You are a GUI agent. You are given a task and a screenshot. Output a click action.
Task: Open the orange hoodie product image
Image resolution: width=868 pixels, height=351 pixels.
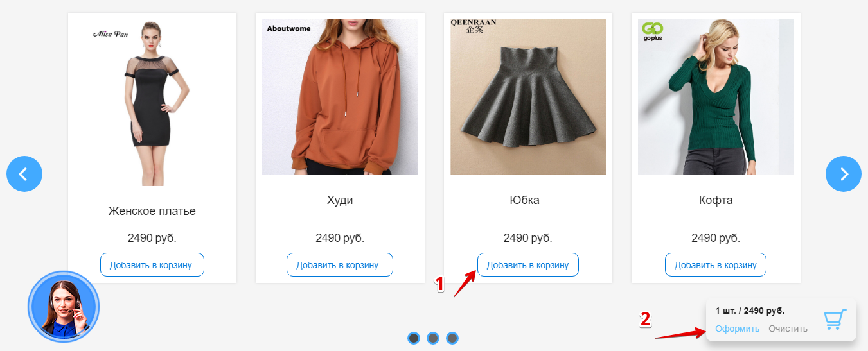point(340,97)
